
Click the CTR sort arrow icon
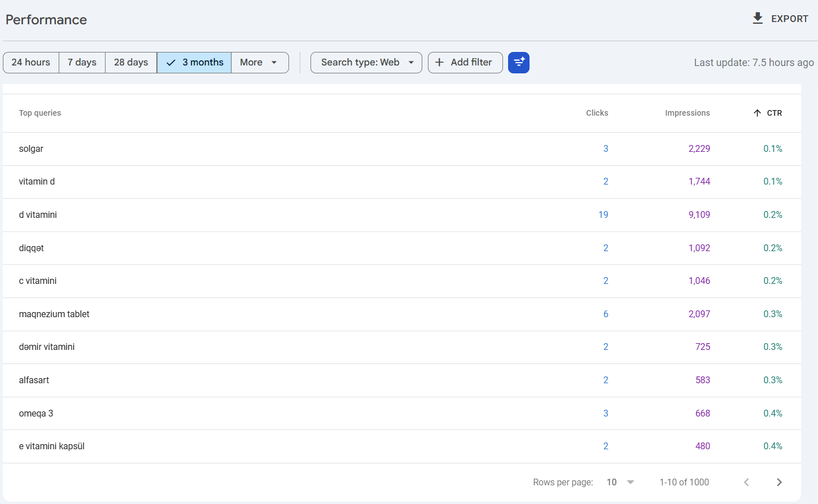click(757, 113)
